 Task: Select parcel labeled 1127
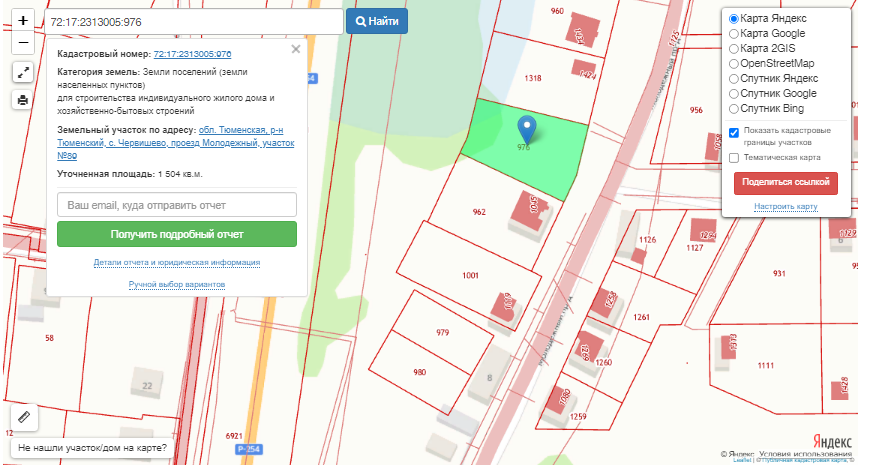(x=695, y=248)
